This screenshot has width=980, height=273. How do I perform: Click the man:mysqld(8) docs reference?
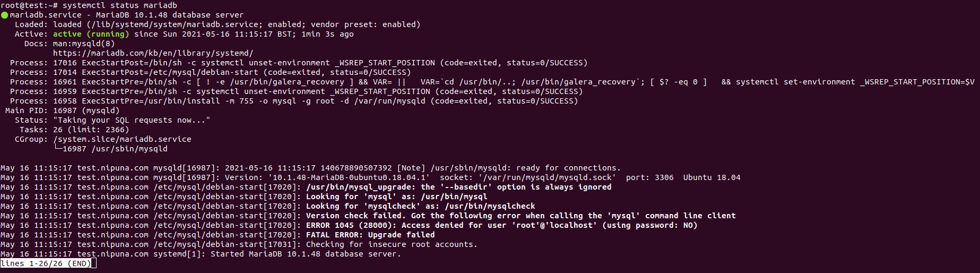click(84, 44)
